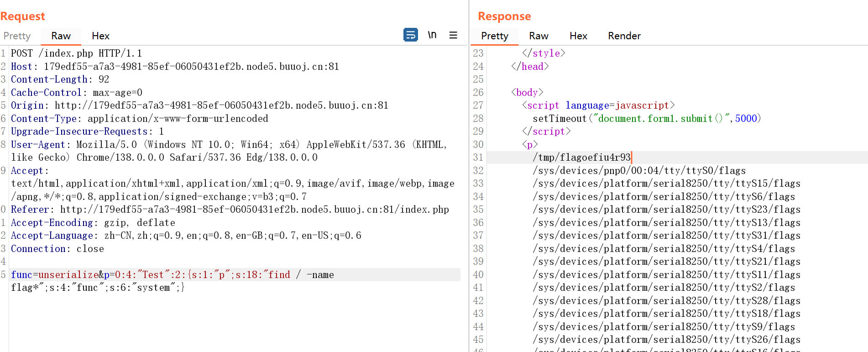The image size is (868, 352).
Task: Click the Accept header name
Action: coord(27,171)
